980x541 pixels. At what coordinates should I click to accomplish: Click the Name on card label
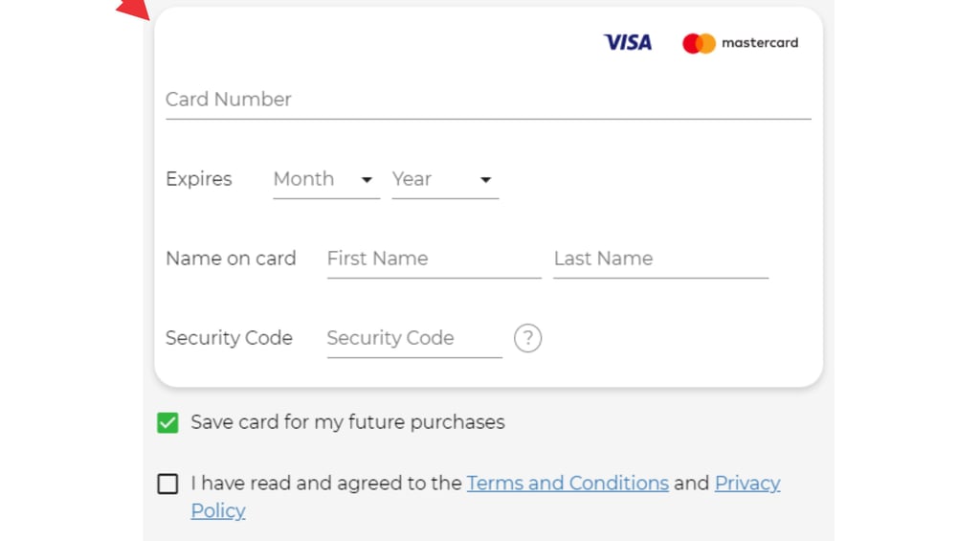pyautogui.click(x=231, y=259)
